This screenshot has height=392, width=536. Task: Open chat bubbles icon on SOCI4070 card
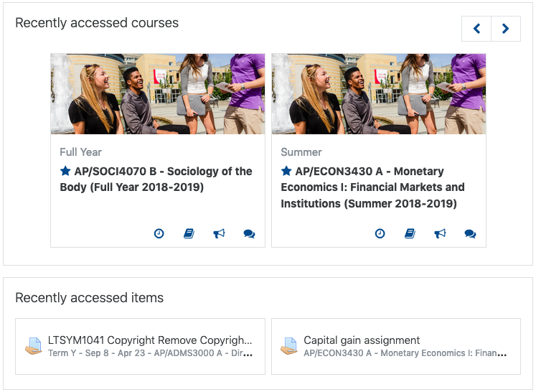(249, 234)
